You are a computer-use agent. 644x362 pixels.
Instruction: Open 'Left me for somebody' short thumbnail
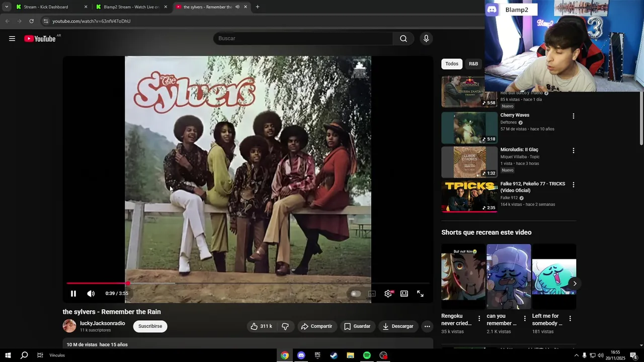(554, 277)
